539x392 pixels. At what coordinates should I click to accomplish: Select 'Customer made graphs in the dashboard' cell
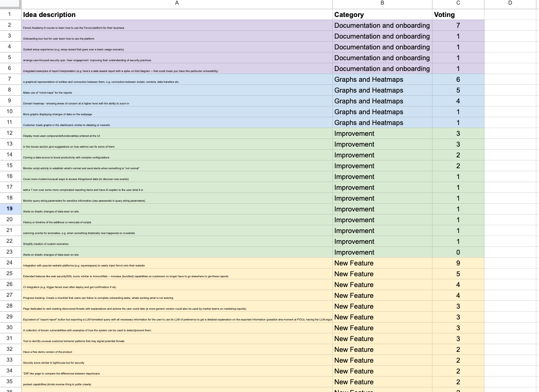177,122
